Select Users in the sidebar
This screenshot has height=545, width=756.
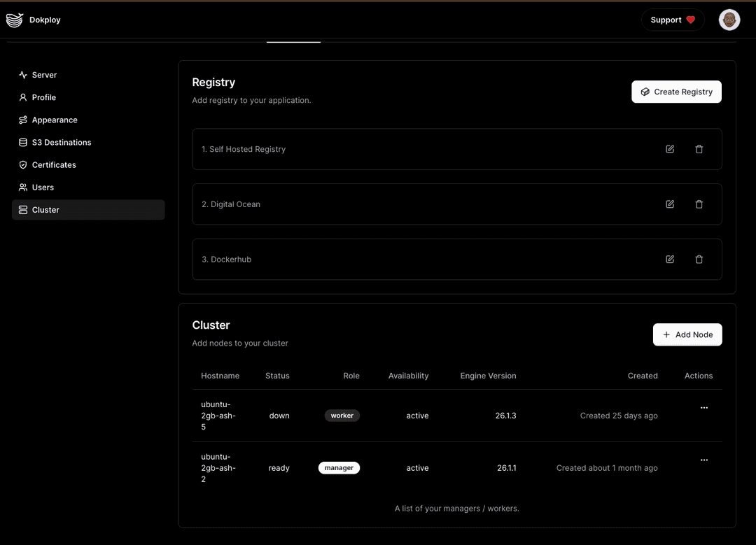point(43,187)
